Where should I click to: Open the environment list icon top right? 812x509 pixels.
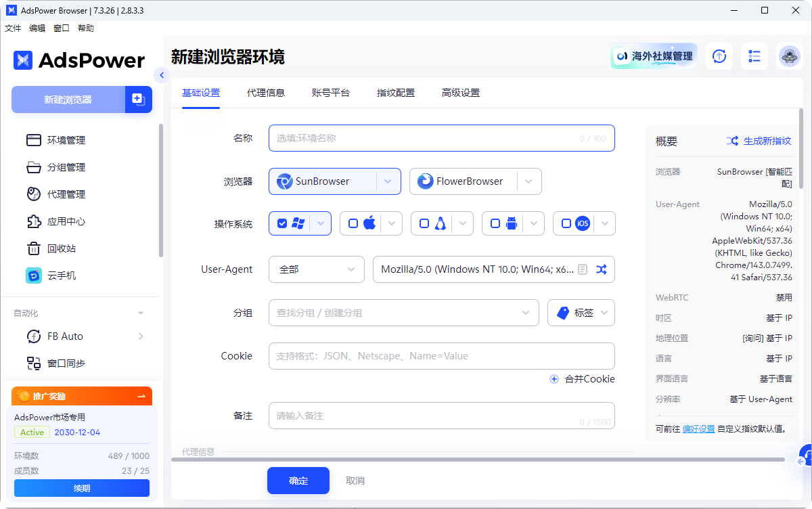pos(754,56)
